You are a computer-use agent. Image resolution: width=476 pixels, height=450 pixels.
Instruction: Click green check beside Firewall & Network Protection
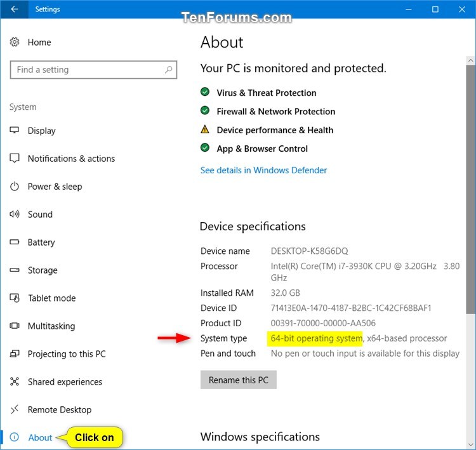pyautogui.click(x=205, y=110)
